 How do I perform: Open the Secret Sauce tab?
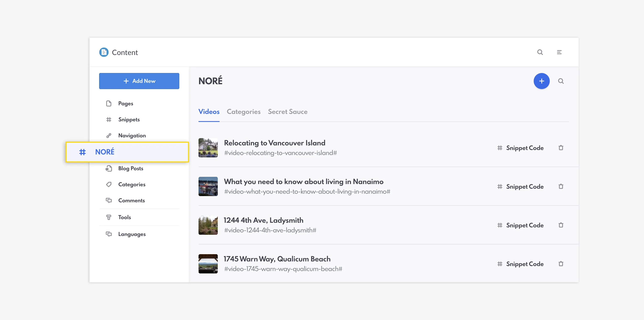(287, 112)
